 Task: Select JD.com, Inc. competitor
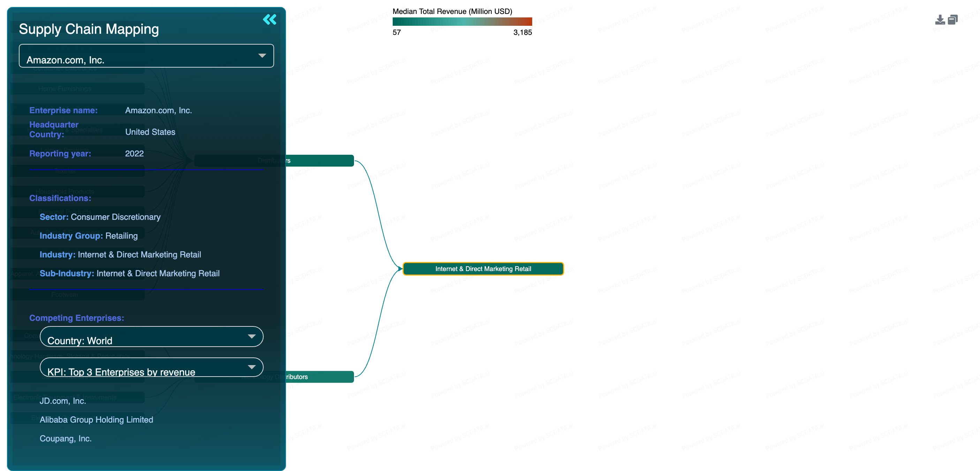[63, 401]
